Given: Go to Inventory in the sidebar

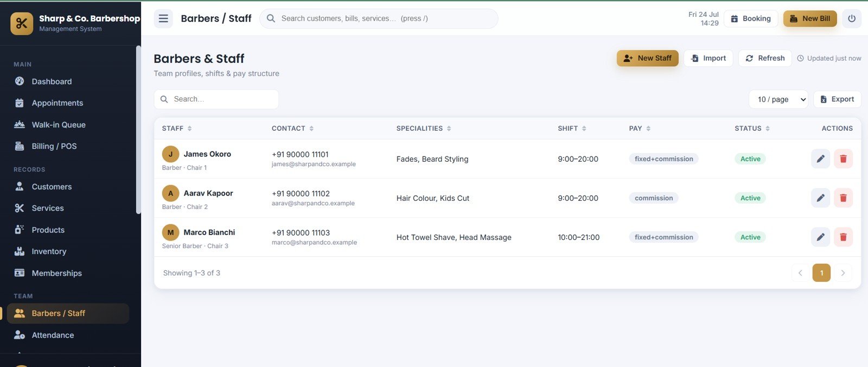Looking at the screenshot, I should pyautogui.click(x=68, y=251).
